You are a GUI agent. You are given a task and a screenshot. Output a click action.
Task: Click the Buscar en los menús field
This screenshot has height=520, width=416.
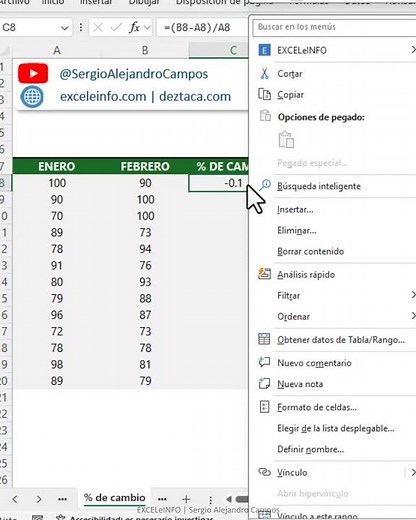click(335, 27)
